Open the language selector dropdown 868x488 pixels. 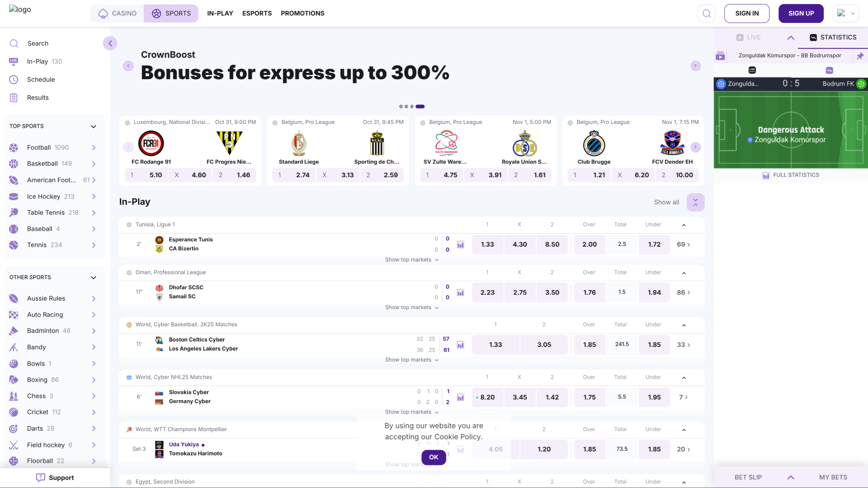pyautogui.click(x=845, y=14)
